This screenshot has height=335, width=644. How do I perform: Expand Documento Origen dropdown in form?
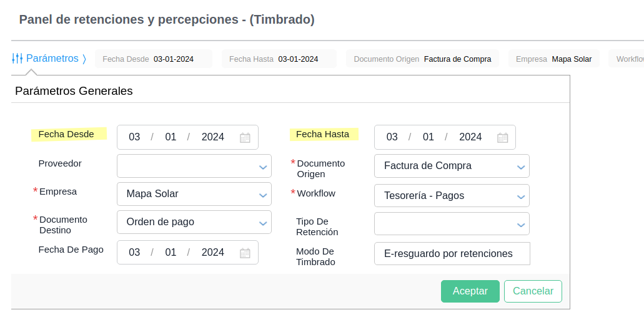(x=452, y=166)
